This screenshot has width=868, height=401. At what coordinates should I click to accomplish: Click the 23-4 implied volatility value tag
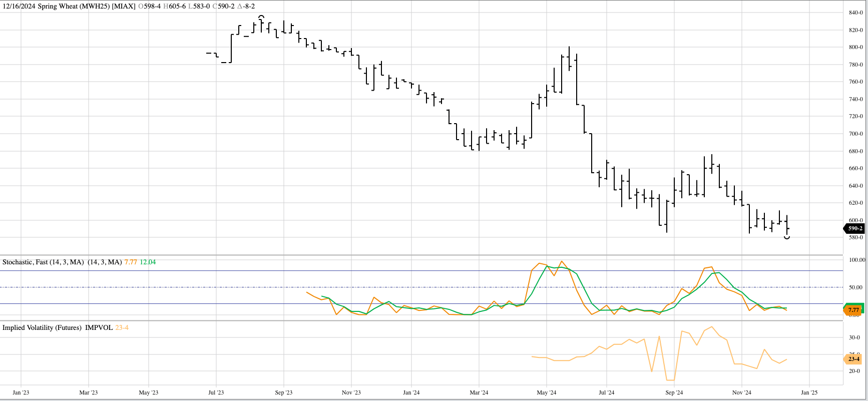point(853,359)
